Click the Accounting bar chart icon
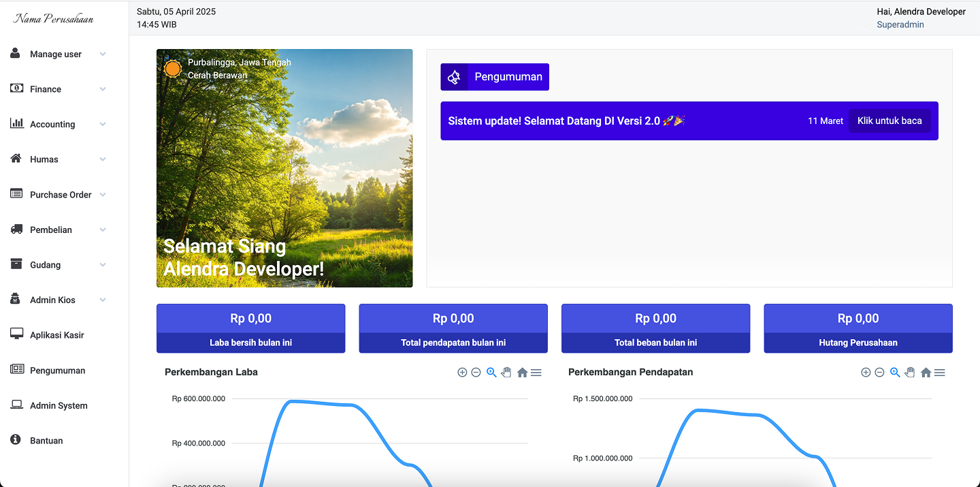 point(17,123)
